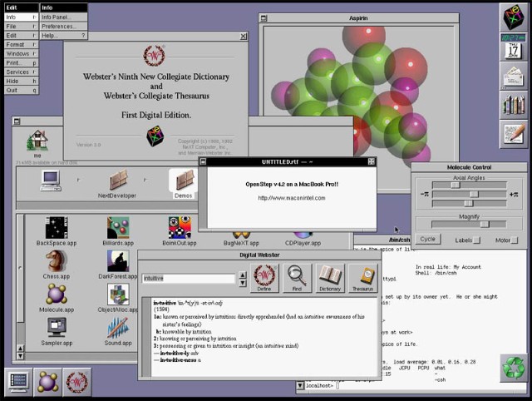Viewport: 532px width, 401px height.
Task: Open the Services submenu
Action: pyautogui.click(x=19, y=72)
